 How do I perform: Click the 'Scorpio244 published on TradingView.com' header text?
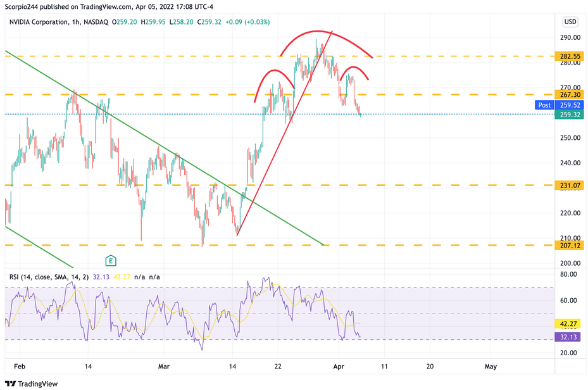click(x=68, y=7)
